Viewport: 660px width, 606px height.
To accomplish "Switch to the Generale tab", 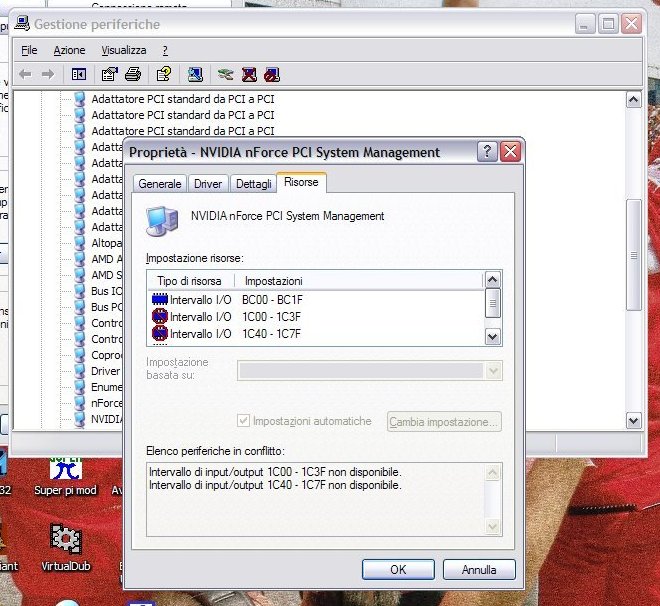I will coord(160,184).
